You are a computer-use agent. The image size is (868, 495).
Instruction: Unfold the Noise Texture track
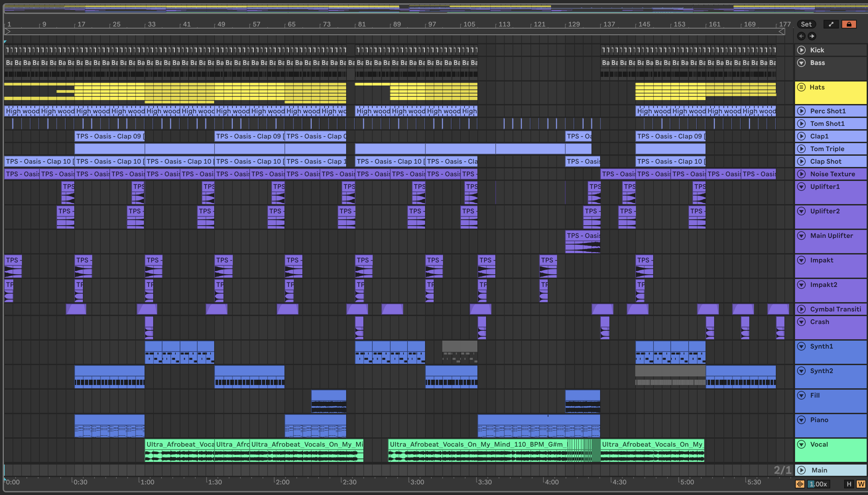pos(801,174)
